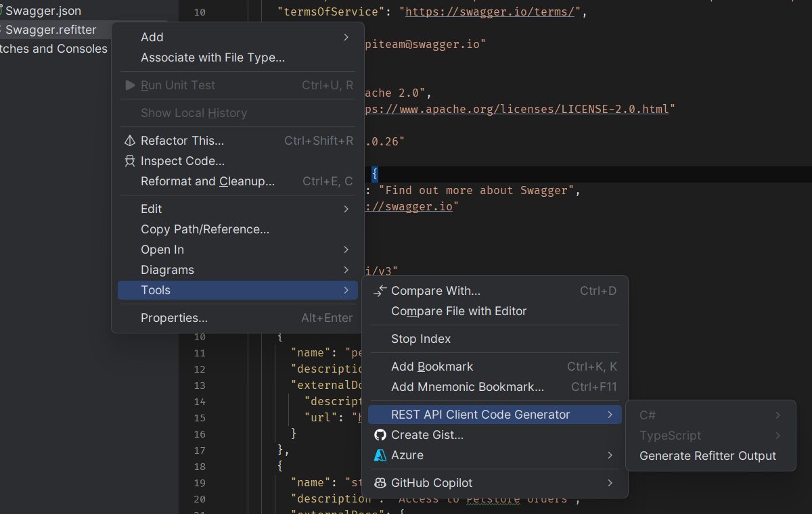Expand the TypeScript submenu arrow
This screenshot has width=812, height=514.
pos(778,436)
